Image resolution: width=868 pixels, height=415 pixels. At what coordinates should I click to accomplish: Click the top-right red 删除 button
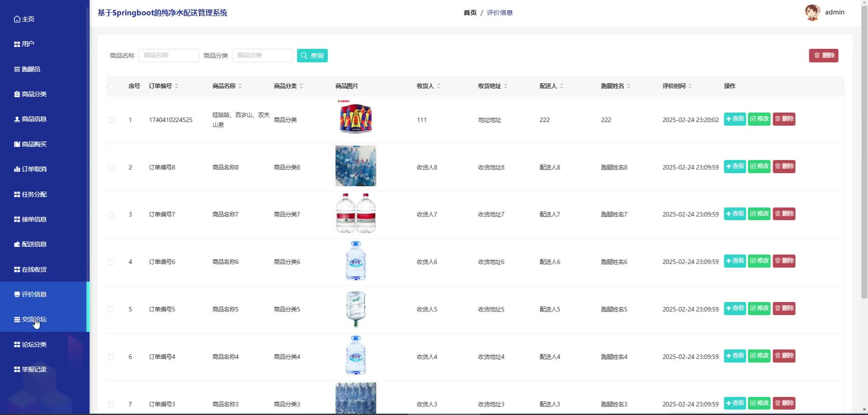click(823, 55)
